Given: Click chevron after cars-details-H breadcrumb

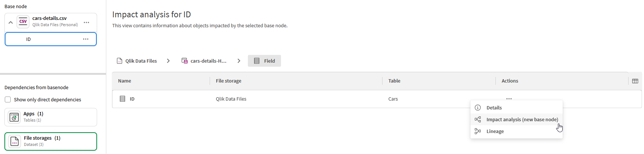Looking at the screenshot, I should pos(239,61).
